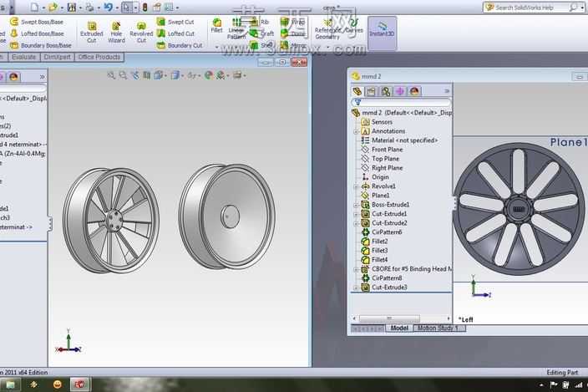588x392 pixels.
Task: Open the DisplayManager tab in left window
Action: coord(14,77)
